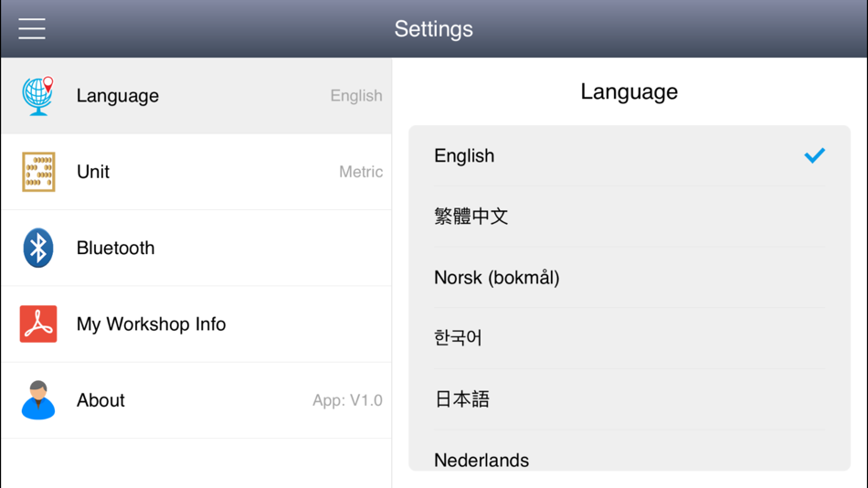Click the Settings title text
Screen dimensions: 868x488
point(433,29)
